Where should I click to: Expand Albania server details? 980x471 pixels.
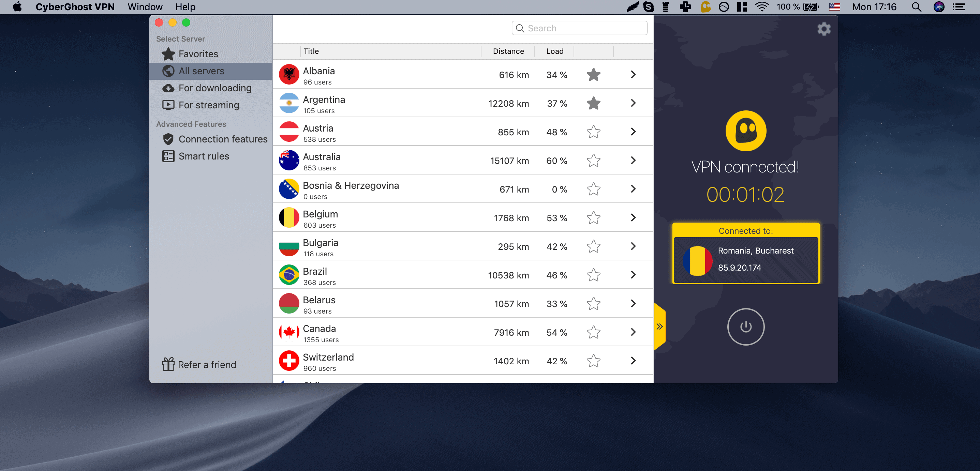(633, 74)
